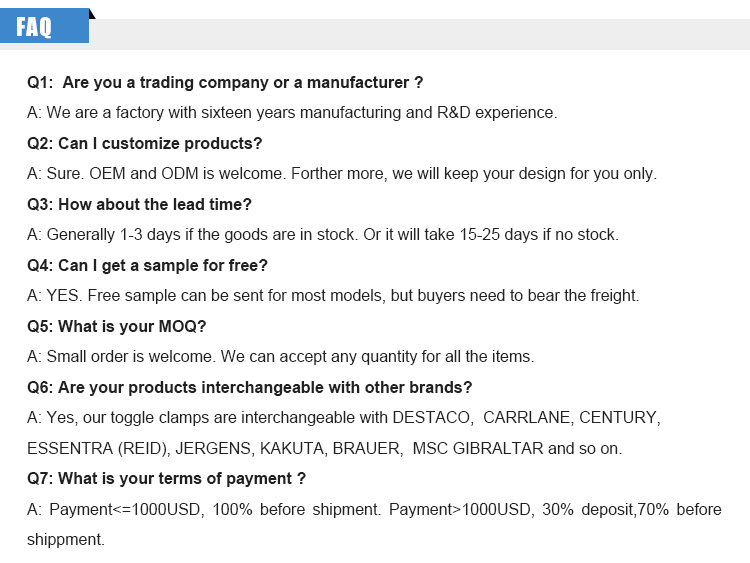Select question Q1 about trading company or manufacturer
The width and height of the screenshot is (750, 563).
(x=225, y=82)
